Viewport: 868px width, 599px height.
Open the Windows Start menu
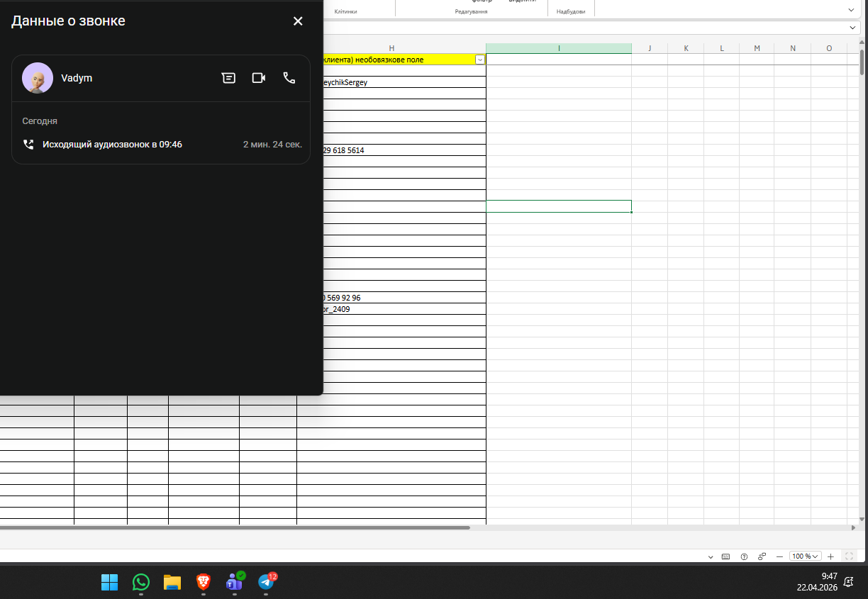tap(110, 582)
